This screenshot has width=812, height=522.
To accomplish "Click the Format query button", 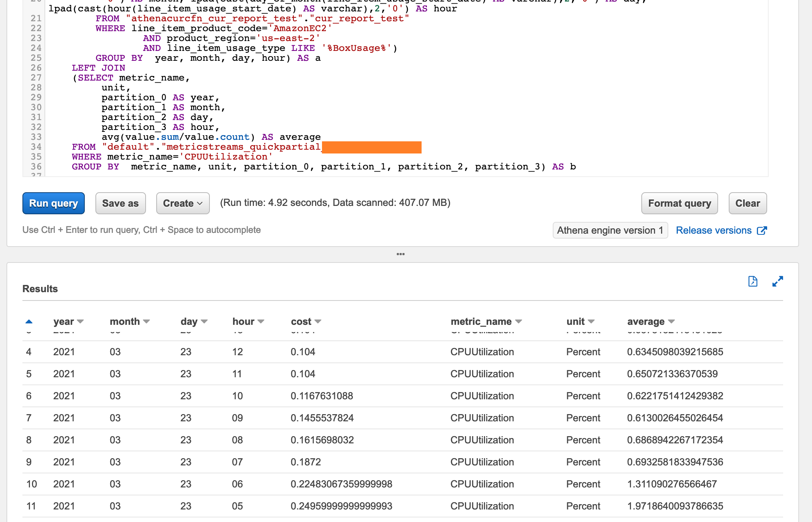I will [679, 203].
